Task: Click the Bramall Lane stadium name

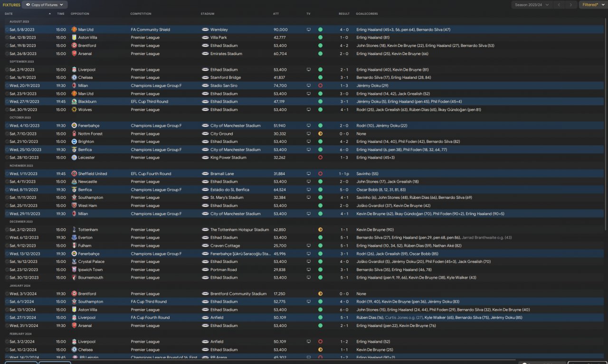Action: pyautogui.click(x=222, y=174)
